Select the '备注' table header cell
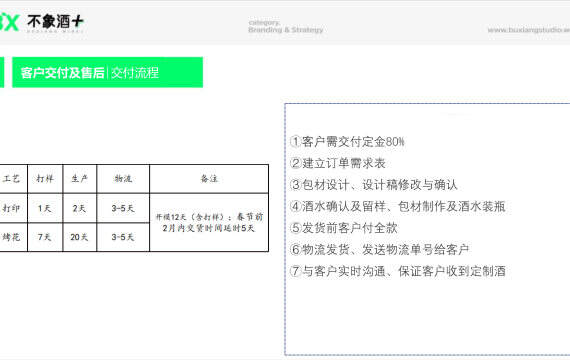Screen dimensions: 570x360 (x=209, y=179)
